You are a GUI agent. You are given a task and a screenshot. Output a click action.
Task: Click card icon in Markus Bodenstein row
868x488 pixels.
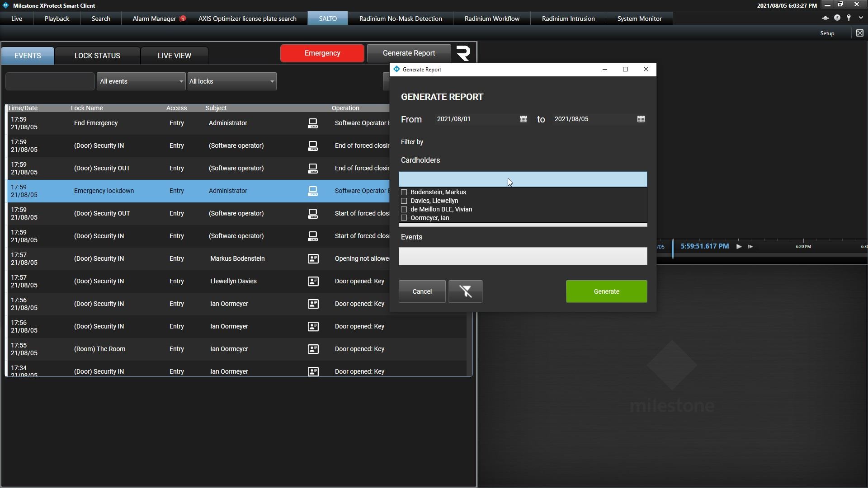pyautogui.click(x=313, y=259)
